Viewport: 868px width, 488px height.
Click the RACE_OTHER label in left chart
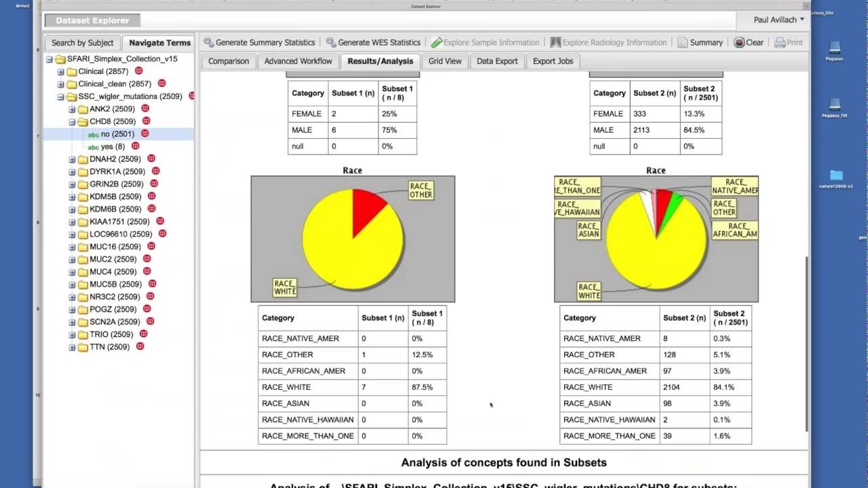[420, 190]
